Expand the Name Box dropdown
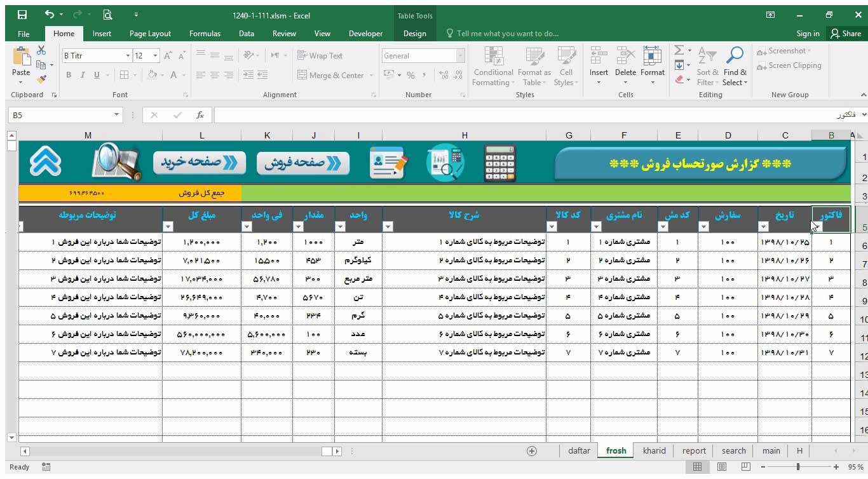 (x=116, y=115)
